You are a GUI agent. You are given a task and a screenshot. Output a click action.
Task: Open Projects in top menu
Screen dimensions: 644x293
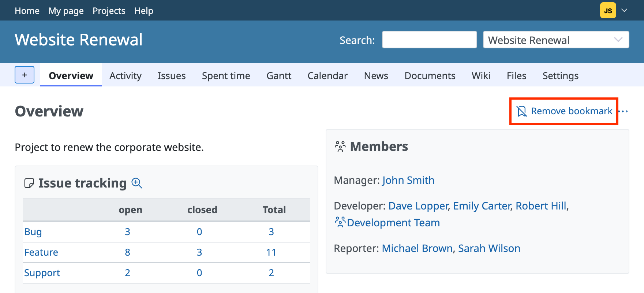click(109, 11)
